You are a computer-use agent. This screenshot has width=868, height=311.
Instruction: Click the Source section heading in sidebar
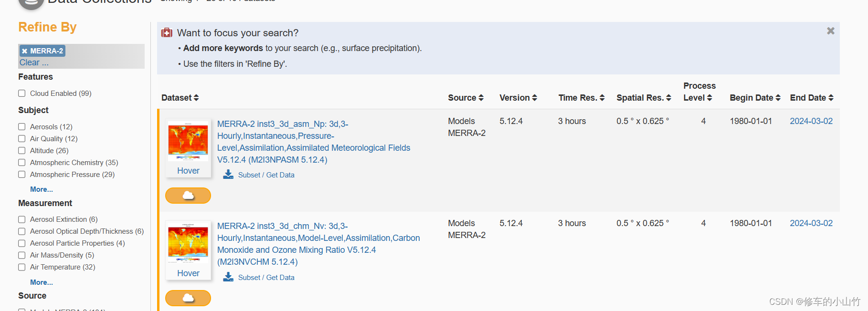click(32, 296)
